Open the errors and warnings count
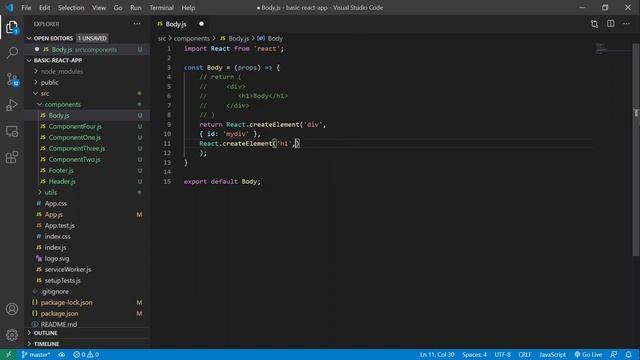This screenshot has height=360, width=640. pyautogui.click(x=86, y=354)
